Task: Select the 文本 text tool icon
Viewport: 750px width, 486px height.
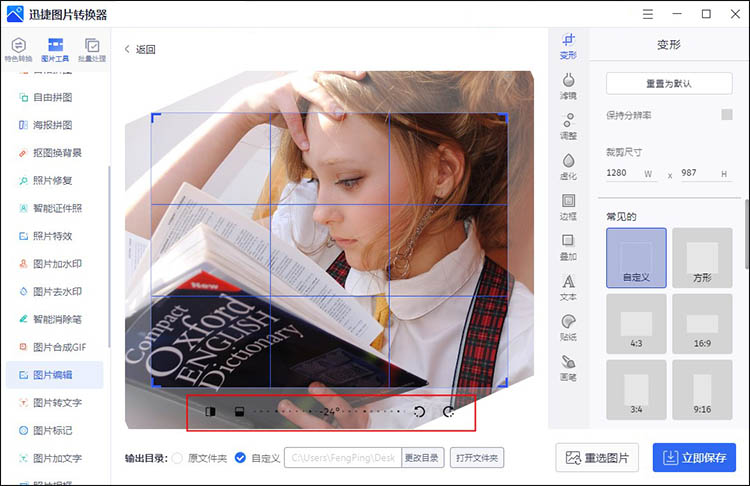Action: tap(568, 287)
